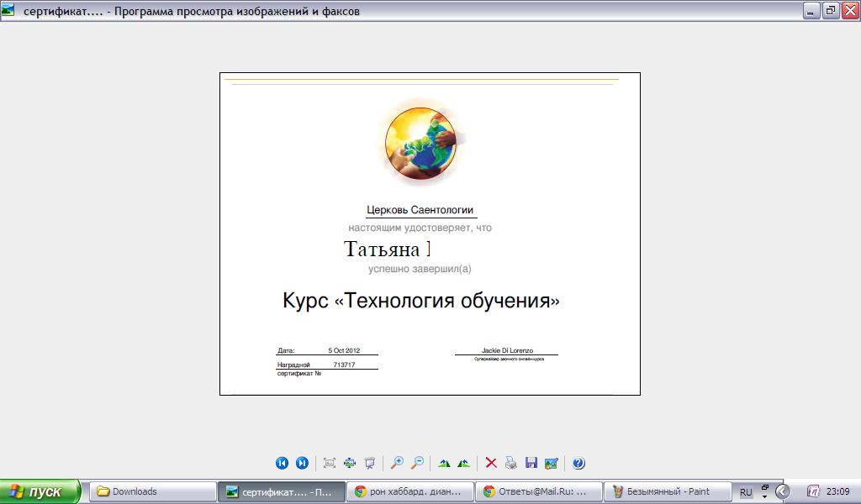Image resolution: width=861 pixels, height=504 pixels.
Task: Delete the image with the red X
Action: [491, 463]
